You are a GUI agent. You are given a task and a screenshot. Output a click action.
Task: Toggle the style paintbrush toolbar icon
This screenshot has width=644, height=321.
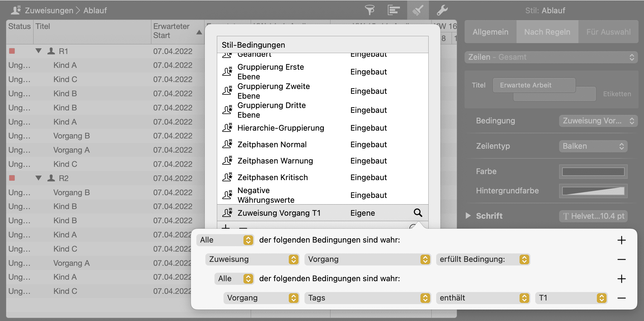click(x=418, y=10)
